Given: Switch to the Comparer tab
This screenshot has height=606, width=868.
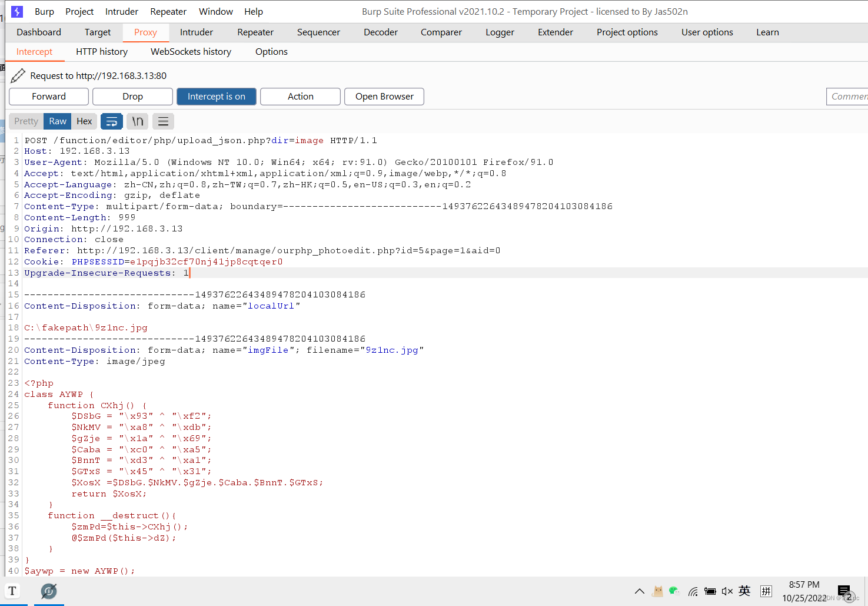Looking at the screenshot, I should coord(441,32).
